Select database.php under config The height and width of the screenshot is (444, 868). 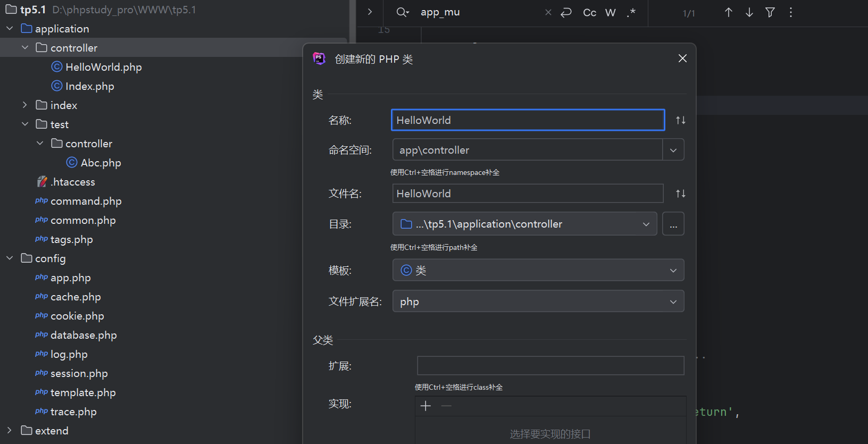click(x=84, y=335)
